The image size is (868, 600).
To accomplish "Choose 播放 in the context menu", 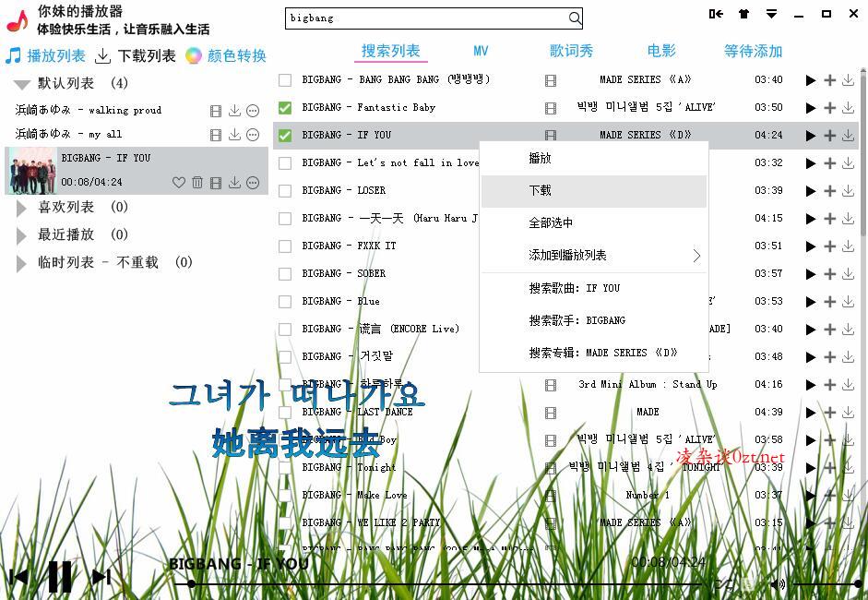I will 594,159.
